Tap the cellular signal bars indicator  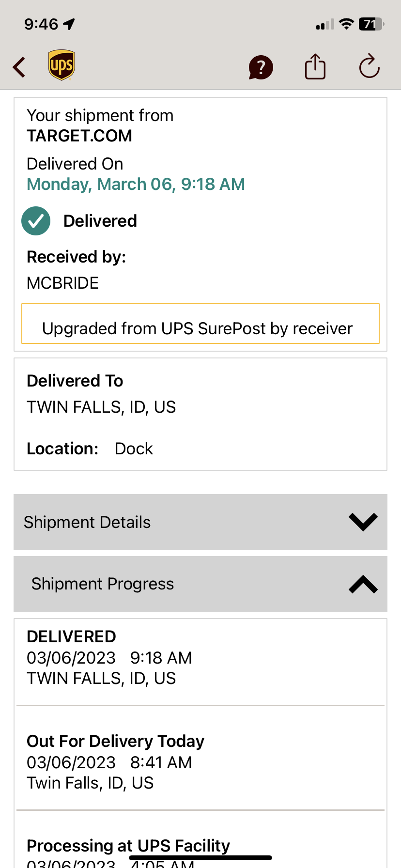[324, 23]
